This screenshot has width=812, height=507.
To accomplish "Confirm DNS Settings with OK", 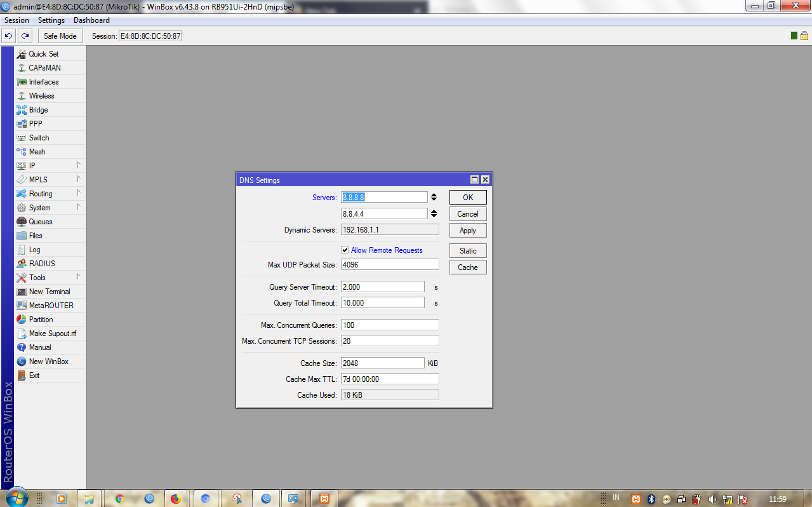I will 468,198.
